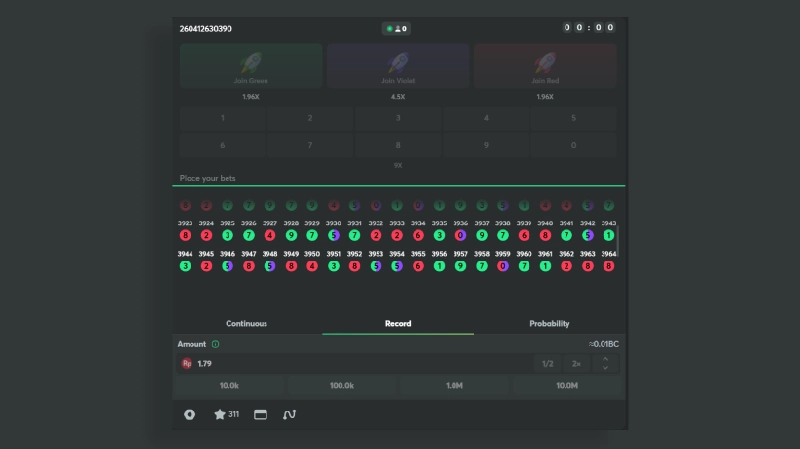Click the shield icon in bottom bar
Screen dimensions: 800x449
(x=190, y=414)
